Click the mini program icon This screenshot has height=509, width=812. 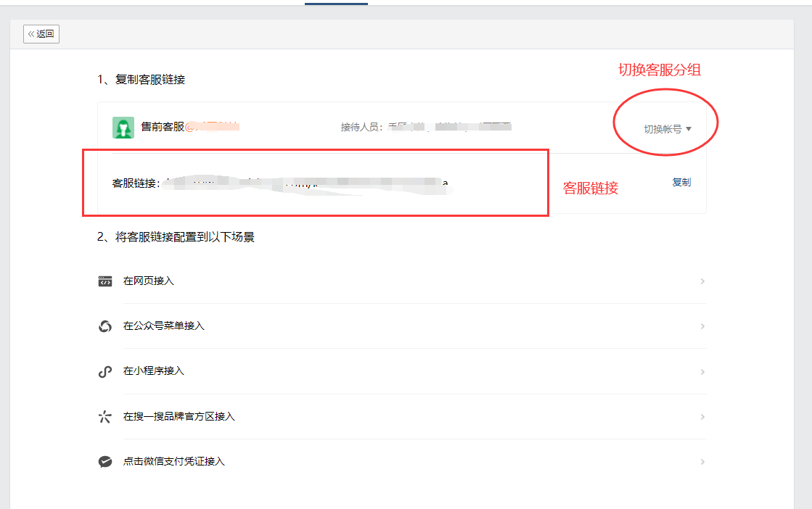[x=105, y=371]
